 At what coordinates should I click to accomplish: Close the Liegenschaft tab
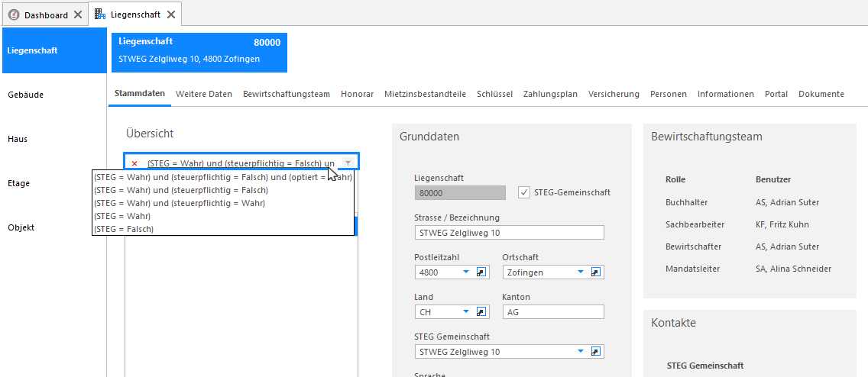[x=171, y=14]
